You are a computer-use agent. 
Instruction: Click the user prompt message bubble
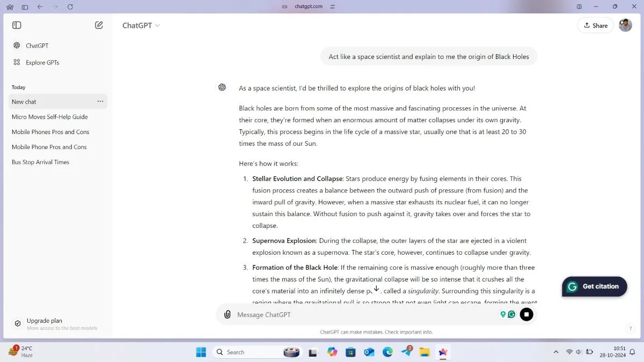point(429,56)
